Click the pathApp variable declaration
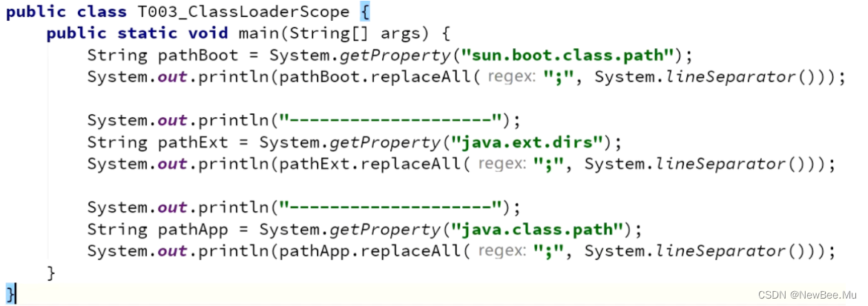 [x=193, y=228]
